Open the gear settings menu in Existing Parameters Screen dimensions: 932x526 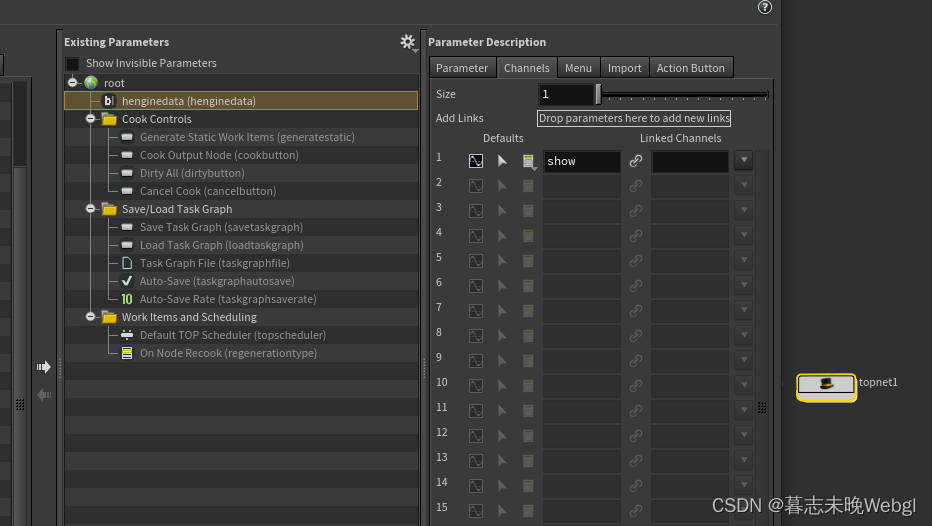[x=408, y=42]
